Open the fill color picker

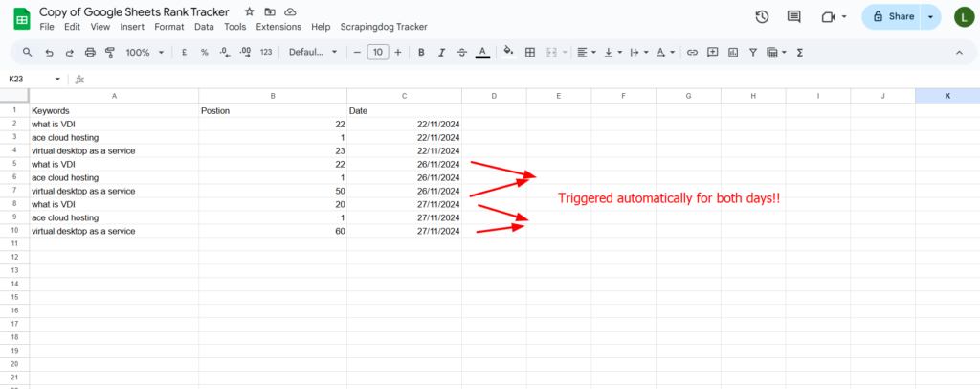point(509,53)
